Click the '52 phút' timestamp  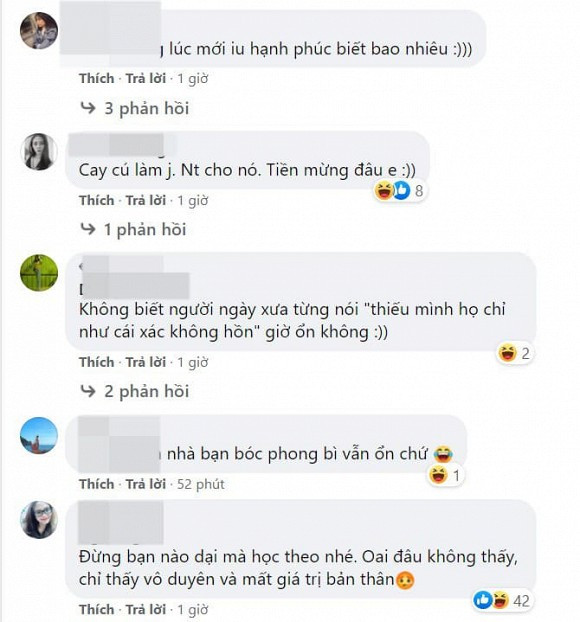coord(201,484)
